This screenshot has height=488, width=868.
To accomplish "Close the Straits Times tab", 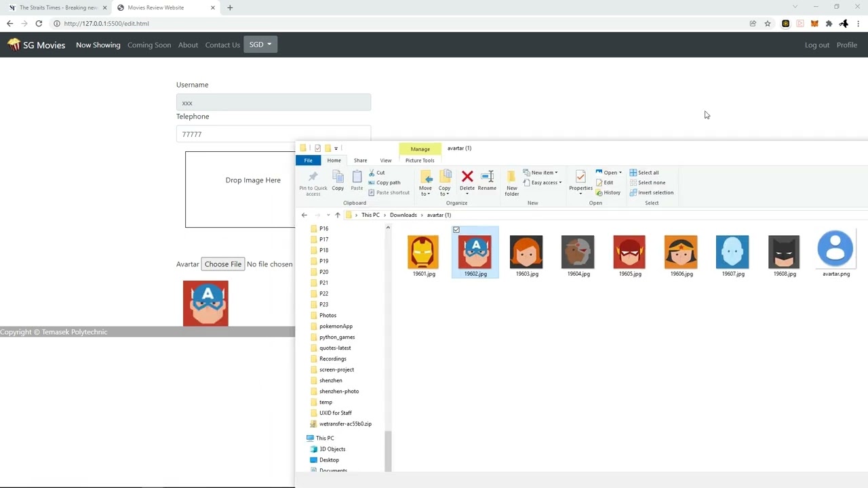I will [105, 7].
